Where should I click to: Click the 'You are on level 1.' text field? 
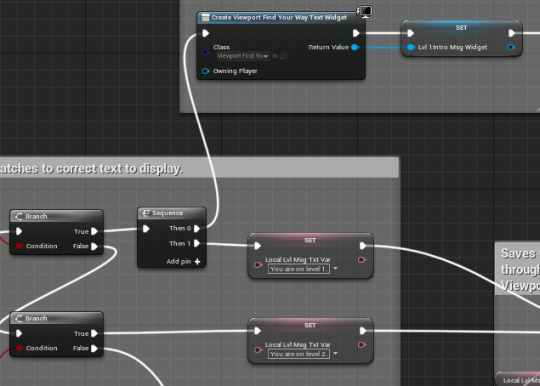coord(299,269)
